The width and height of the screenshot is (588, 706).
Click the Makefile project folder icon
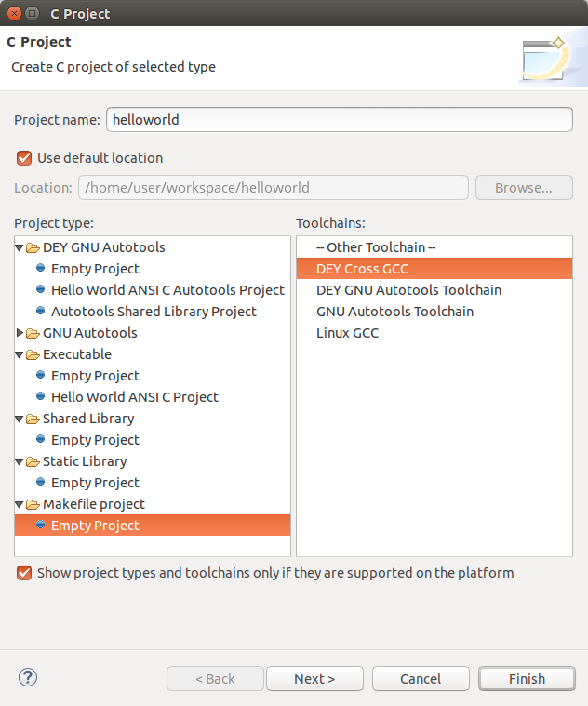(x=33, y=504)
